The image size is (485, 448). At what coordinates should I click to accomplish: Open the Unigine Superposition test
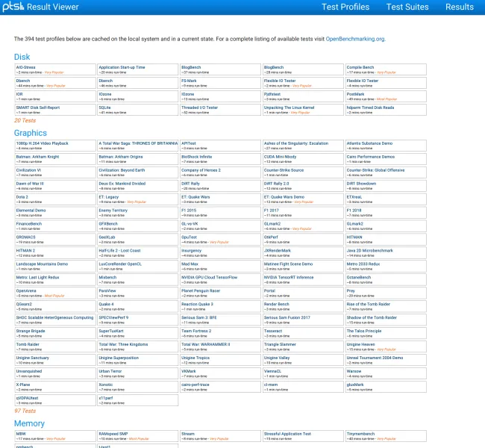click(137, 360)
